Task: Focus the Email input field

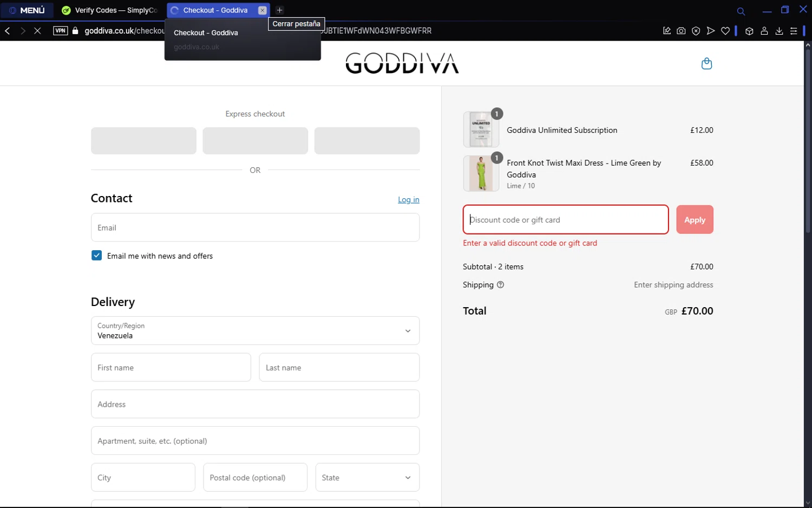Action: [255, 227]
